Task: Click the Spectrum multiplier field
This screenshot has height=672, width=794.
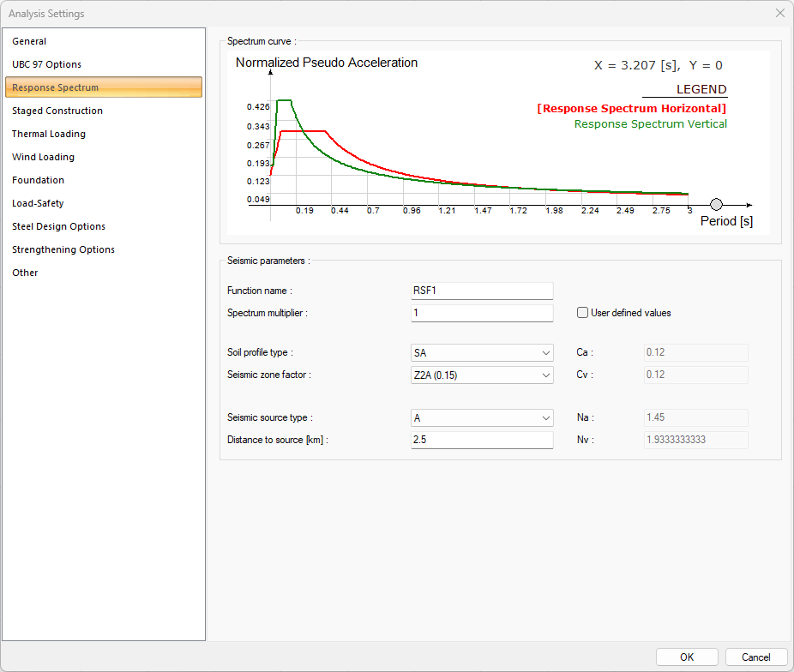Action: pos(482,313)
